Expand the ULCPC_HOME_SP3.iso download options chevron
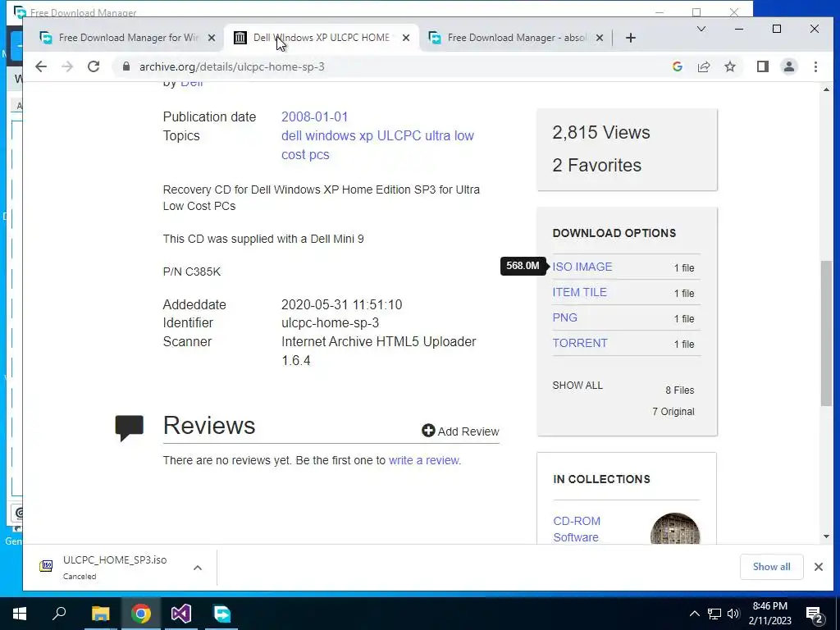840x630 pixels. (198, 568)
